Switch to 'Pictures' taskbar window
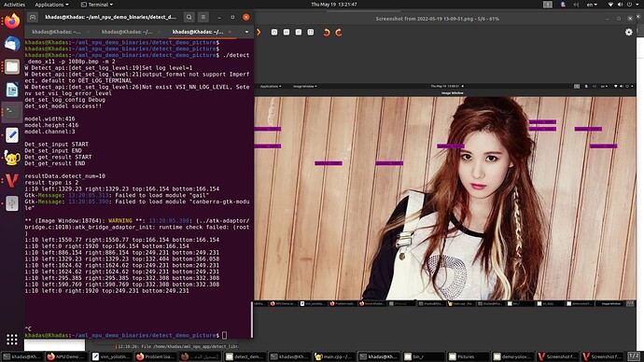644x362 pixels. tap(468, 356)
